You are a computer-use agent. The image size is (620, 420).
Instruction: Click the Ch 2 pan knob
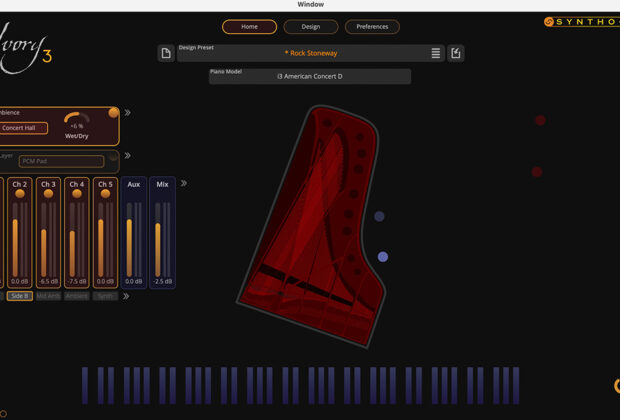pos(19,194)
